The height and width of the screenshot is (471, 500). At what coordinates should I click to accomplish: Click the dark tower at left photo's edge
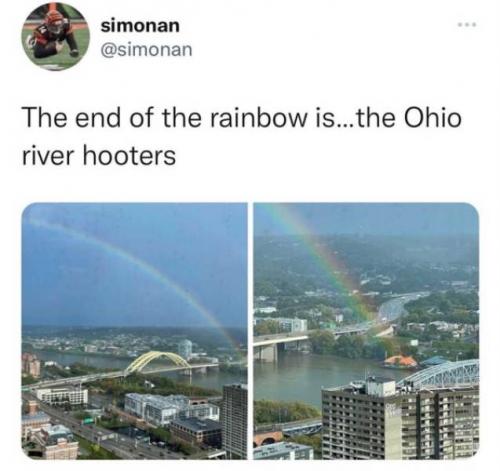[x=235, y=421]
